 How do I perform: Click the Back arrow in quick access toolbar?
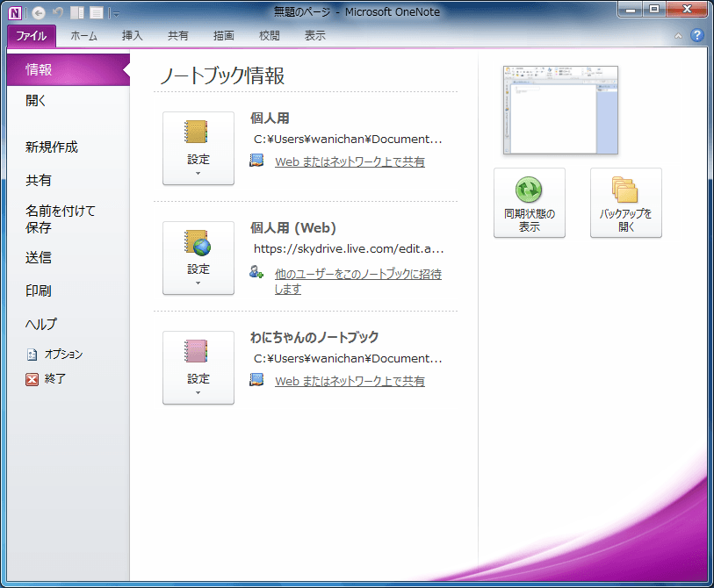[x=39, y=13]
